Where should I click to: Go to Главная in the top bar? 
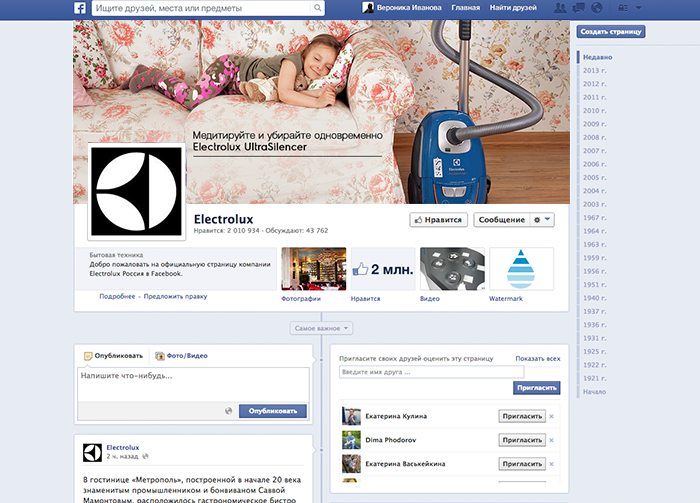(x=466, y=8)
